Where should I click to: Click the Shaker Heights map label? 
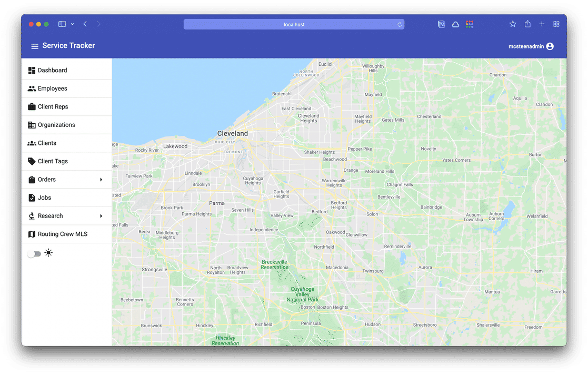(320, 152)
